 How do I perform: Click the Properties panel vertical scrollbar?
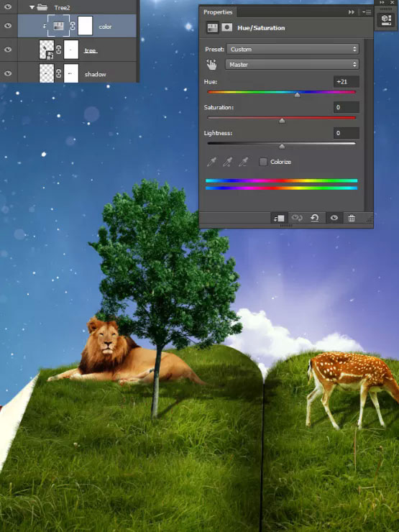369,125
